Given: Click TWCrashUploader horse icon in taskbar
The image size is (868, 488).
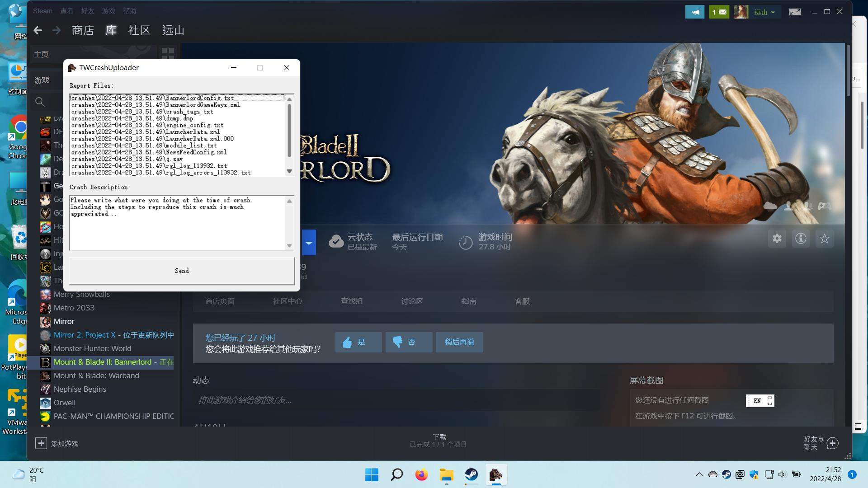Looking at the screenshot, I should click(496, 475).
